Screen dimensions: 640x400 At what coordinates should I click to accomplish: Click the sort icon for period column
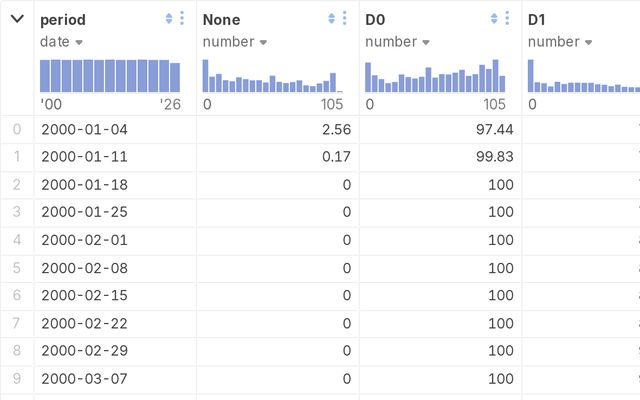tap(168, 19)
